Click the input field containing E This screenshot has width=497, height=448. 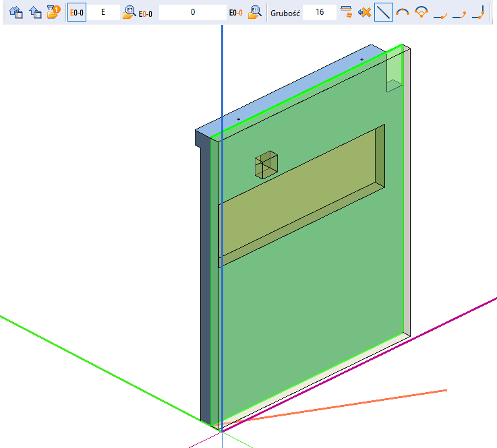[103, 12]
